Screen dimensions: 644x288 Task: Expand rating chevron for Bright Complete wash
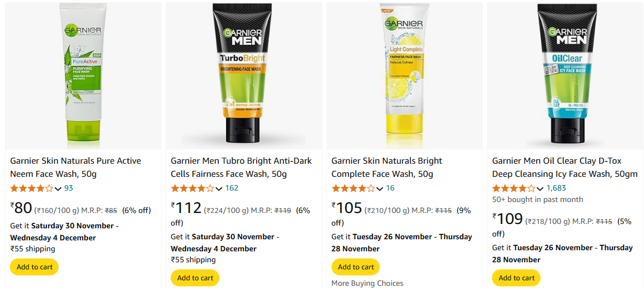(380, 189)
